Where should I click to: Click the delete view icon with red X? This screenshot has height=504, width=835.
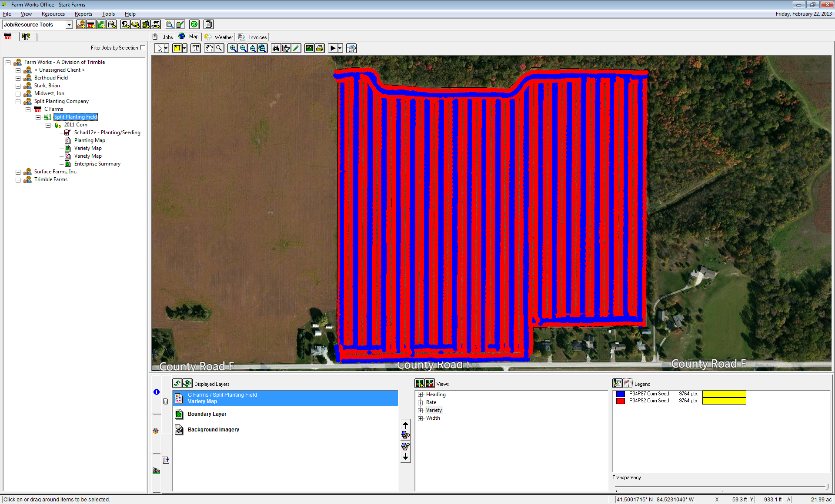tap(430, 383)
